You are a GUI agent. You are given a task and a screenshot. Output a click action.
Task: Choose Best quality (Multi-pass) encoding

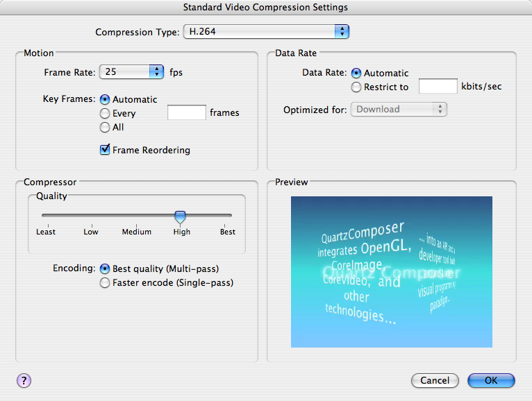click(106, 268)
